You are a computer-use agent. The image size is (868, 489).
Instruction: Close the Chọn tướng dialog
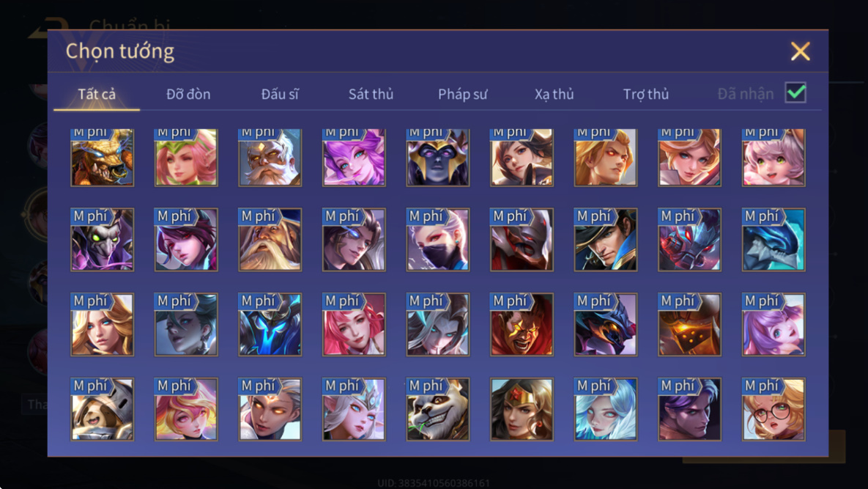coord(801,51)
